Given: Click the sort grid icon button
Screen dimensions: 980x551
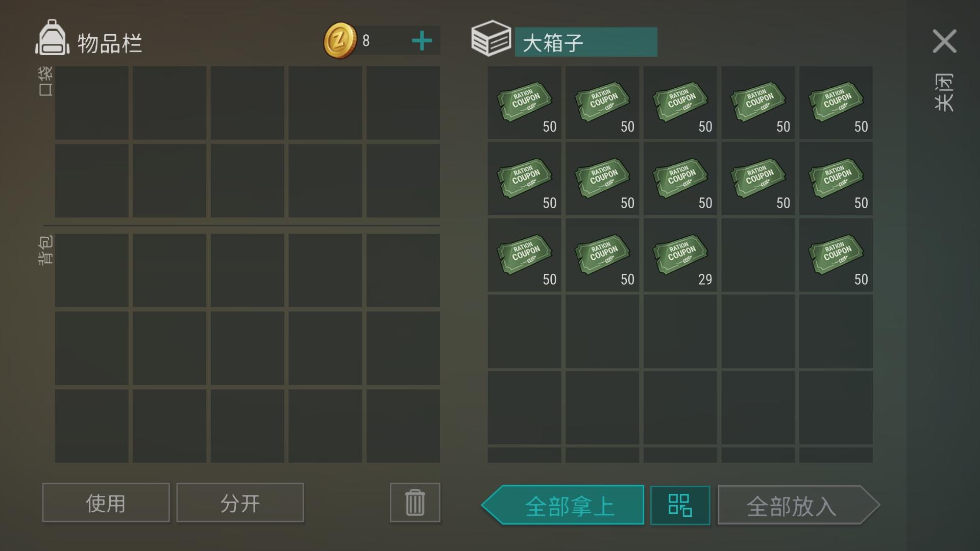Looking at the screenshot, I should pos(680,505).
